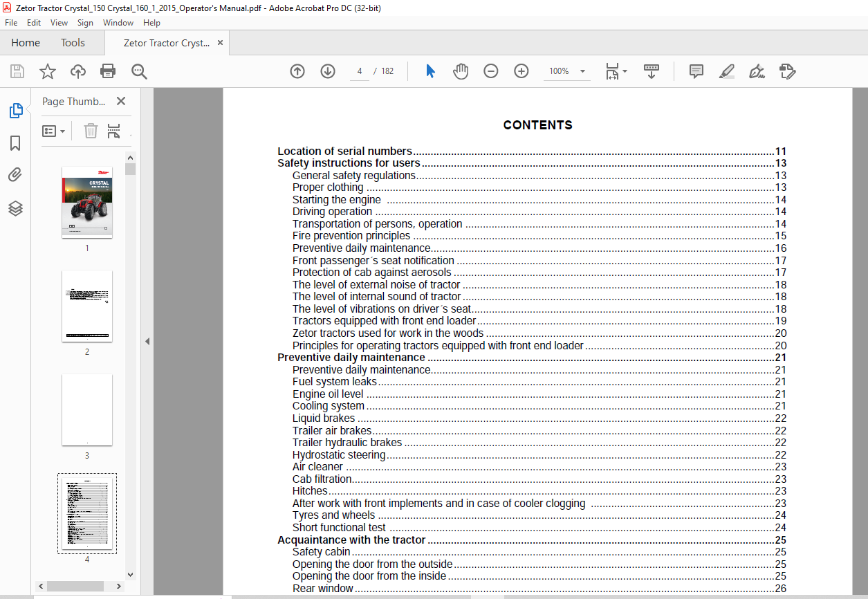Viewport: 868px width, 599px height.
Task: Switch to the Tools tab
Action: pyautogui.click(x=73, y=42)
